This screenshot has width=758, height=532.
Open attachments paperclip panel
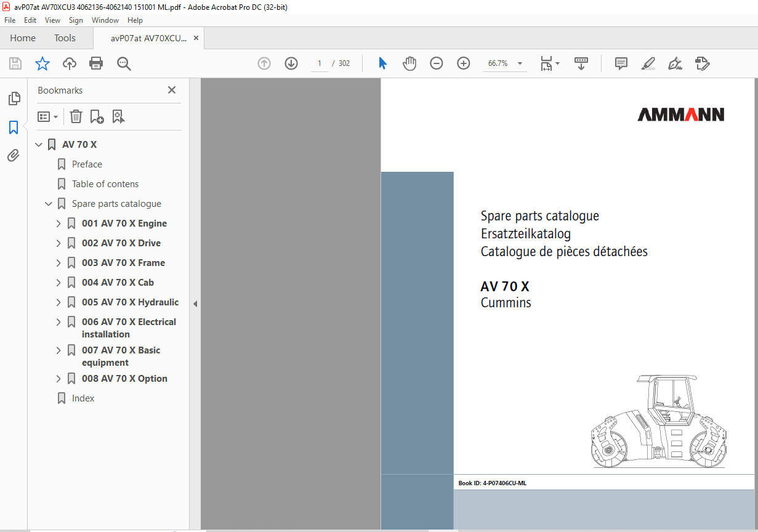(14, 155)
